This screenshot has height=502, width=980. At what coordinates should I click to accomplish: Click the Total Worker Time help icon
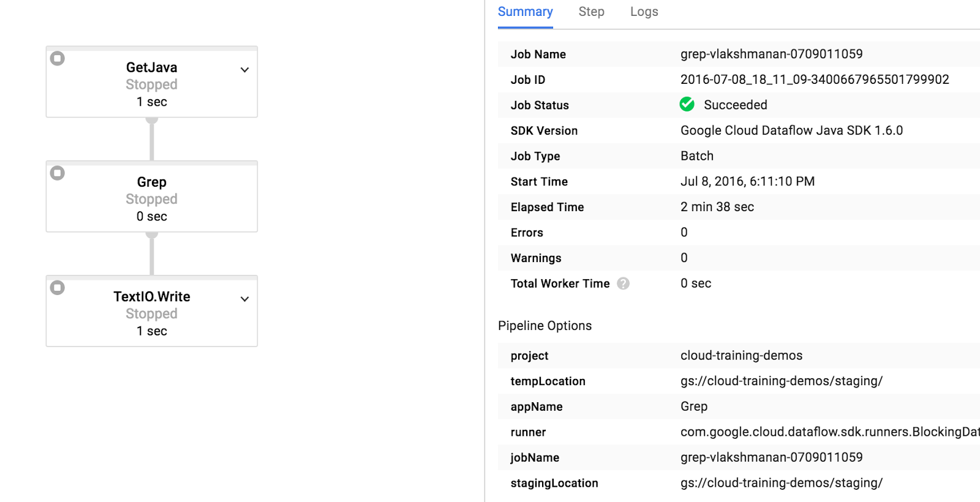pos(623,283)
